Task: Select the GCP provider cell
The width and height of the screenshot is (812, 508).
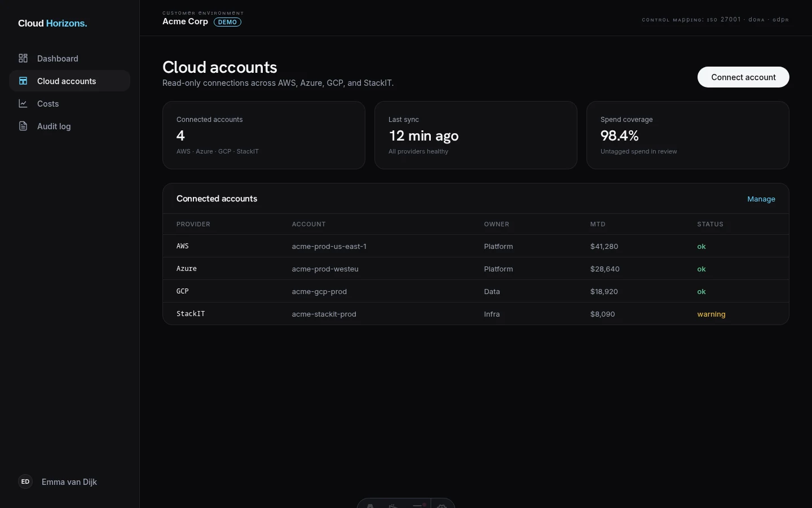Action: coord(183,291)
